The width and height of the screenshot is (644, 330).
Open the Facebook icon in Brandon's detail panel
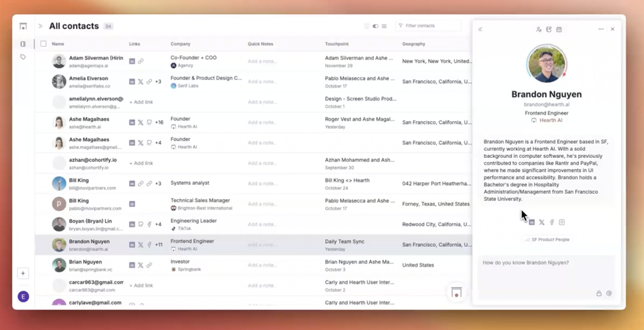(552, 222)
